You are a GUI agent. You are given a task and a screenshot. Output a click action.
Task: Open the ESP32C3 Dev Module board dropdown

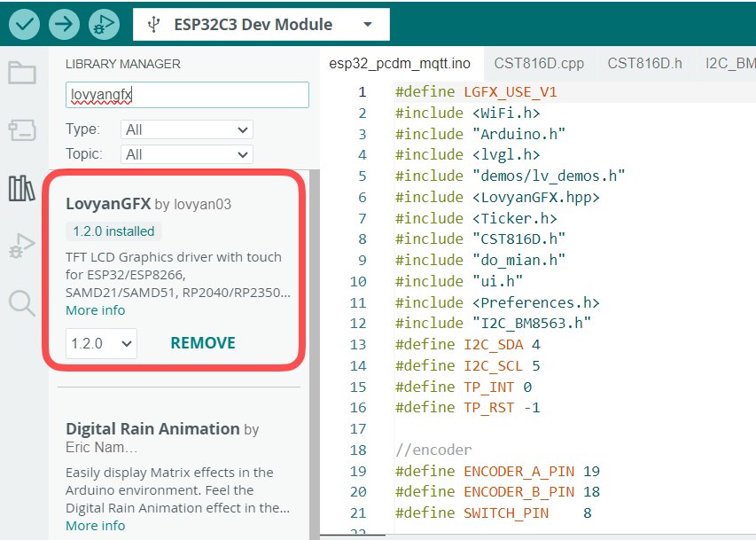tap(261, 24)
